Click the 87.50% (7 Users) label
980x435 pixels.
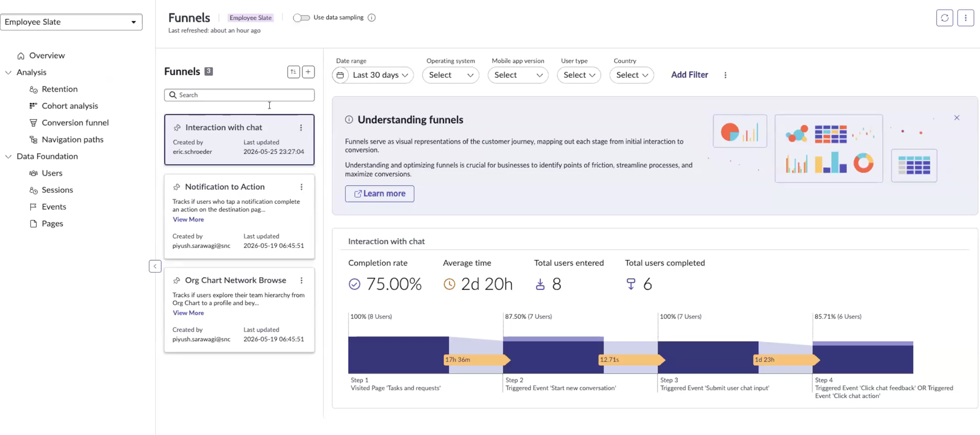(x=528, y=317)
